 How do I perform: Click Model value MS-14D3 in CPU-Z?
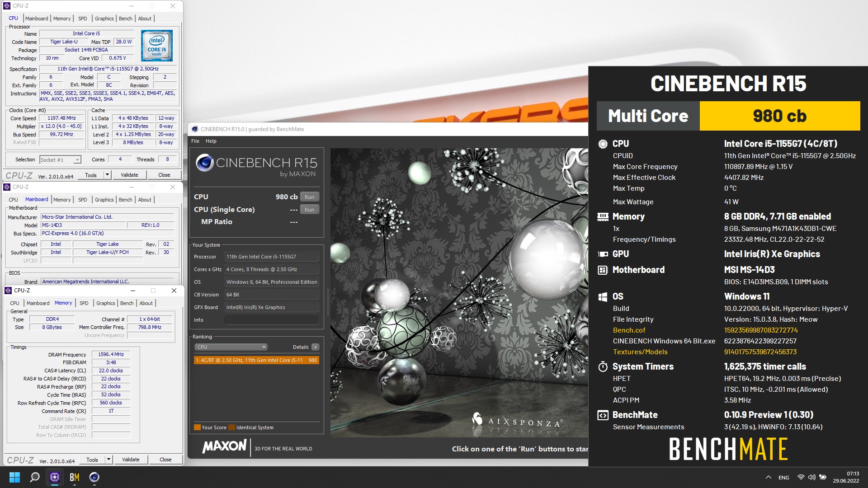click(x=83, y=225)
